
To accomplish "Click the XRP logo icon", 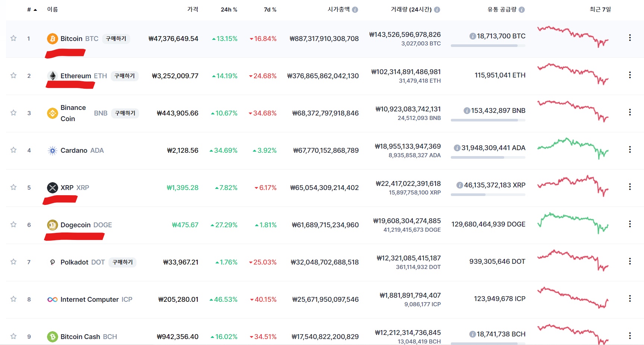I will click(52, 188).
